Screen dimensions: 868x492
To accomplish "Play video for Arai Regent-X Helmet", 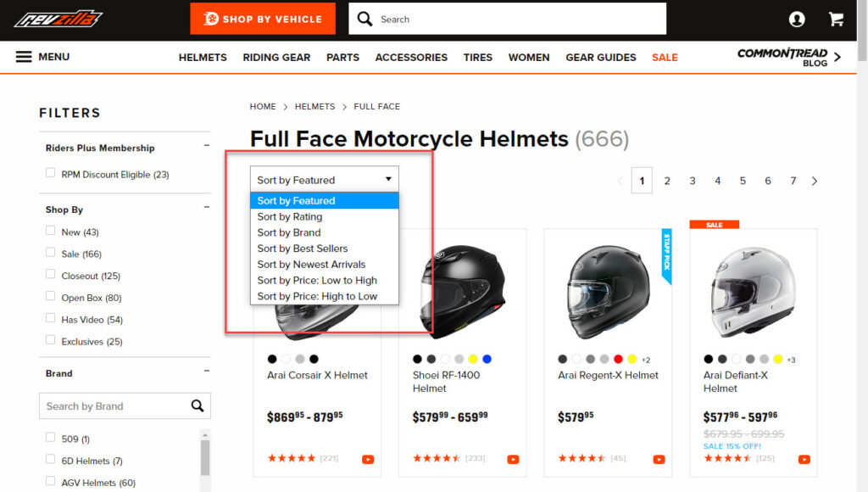I will pyautogui.click(x=659, y=459).
